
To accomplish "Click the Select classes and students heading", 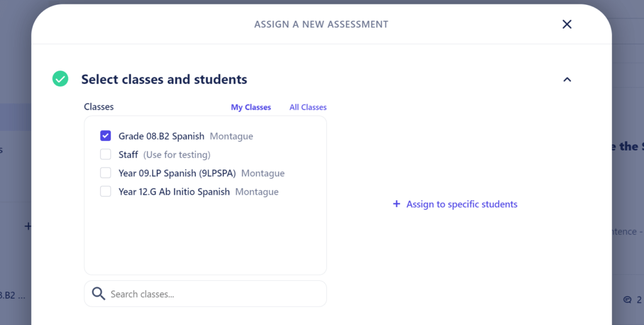I will click(164, 79).
